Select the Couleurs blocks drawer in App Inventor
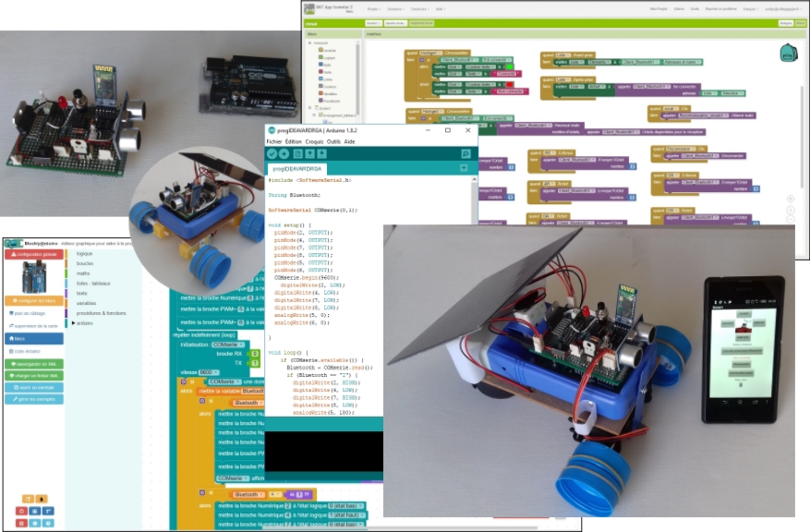The height and width of the screenshot is (532, 810). [x=329, y=86]
